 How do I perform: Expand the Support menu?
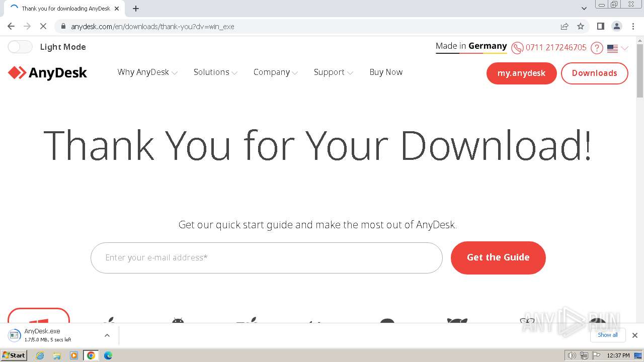[x=334, y=72]
